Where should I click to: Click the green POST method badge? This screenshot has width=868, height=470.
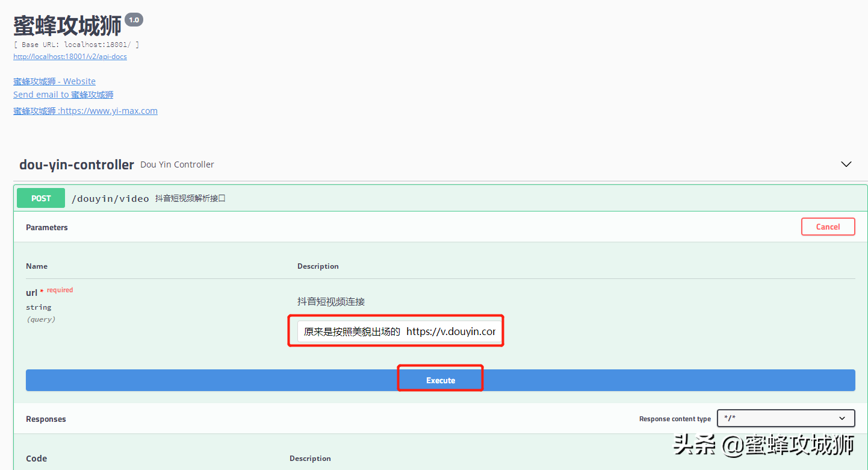(41, 198)
